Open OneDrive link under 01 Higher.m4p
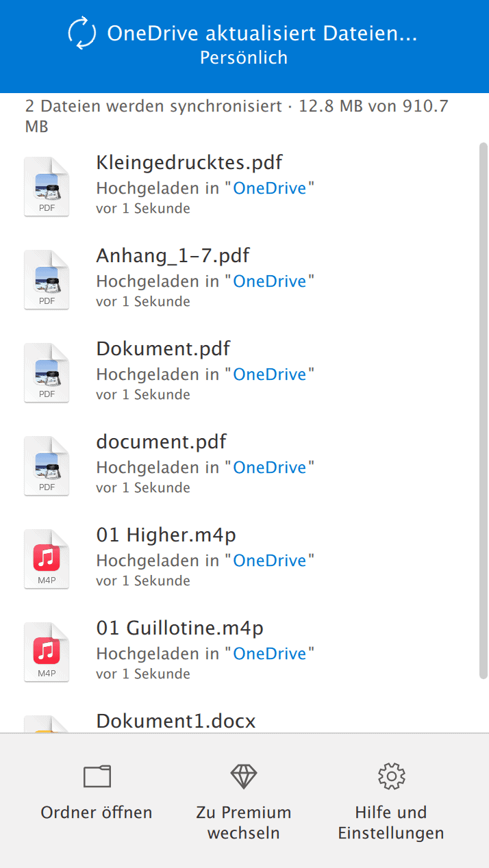The image size is (489, 868). click(270, 561)
